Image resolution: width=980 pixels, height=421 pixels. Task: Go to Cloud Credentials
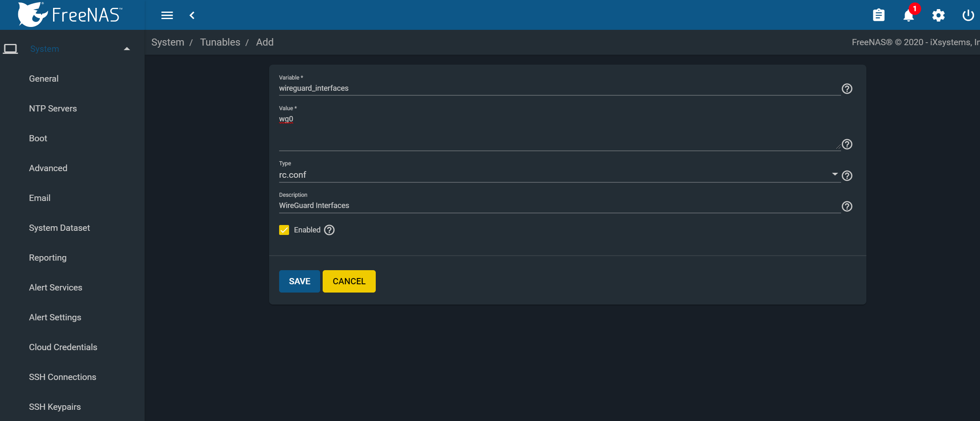tap(63, 347)
